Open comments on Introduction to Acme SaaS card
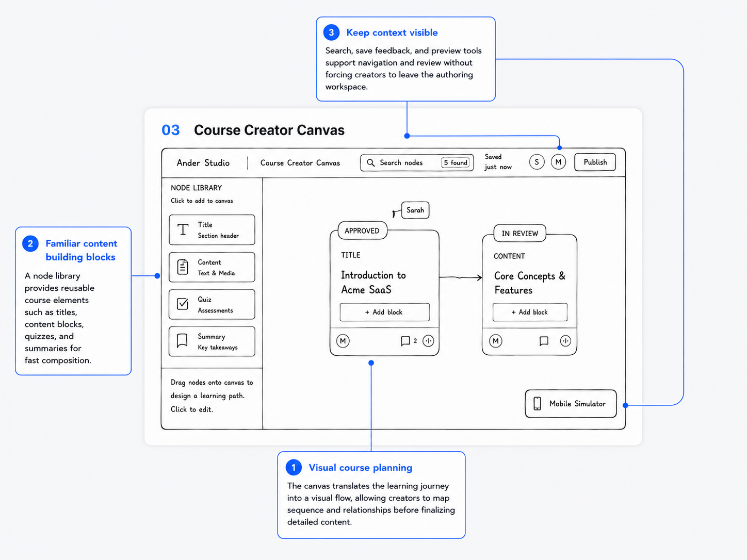 pos(405,341)
